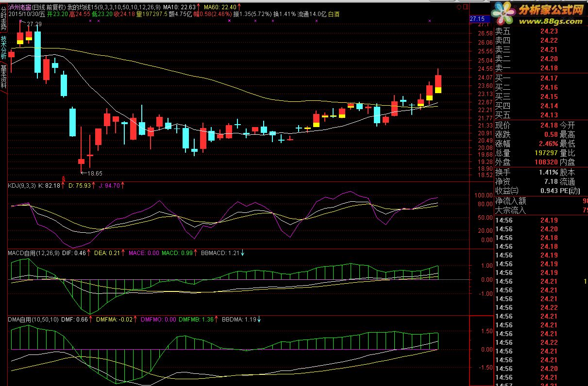
Task: Click the 买五 bid row at 24.13
Action: pos(541,115)
